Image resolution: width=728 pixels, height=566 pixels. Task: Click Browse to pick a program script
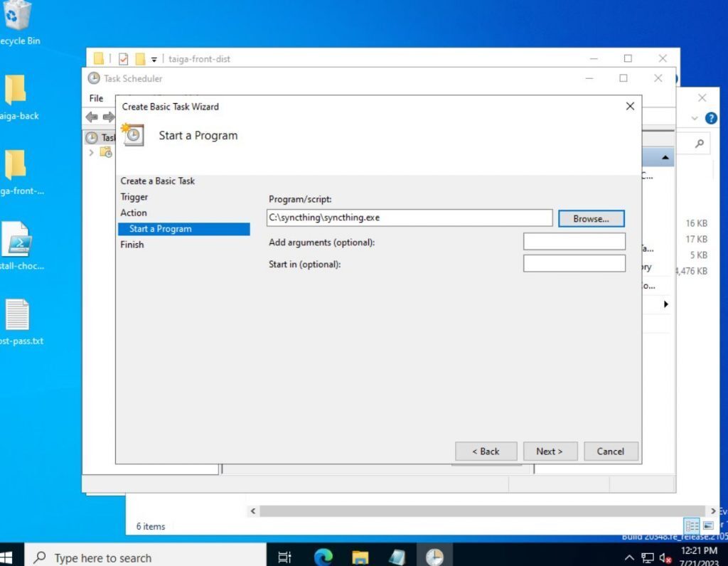click(x=591, y=218)
